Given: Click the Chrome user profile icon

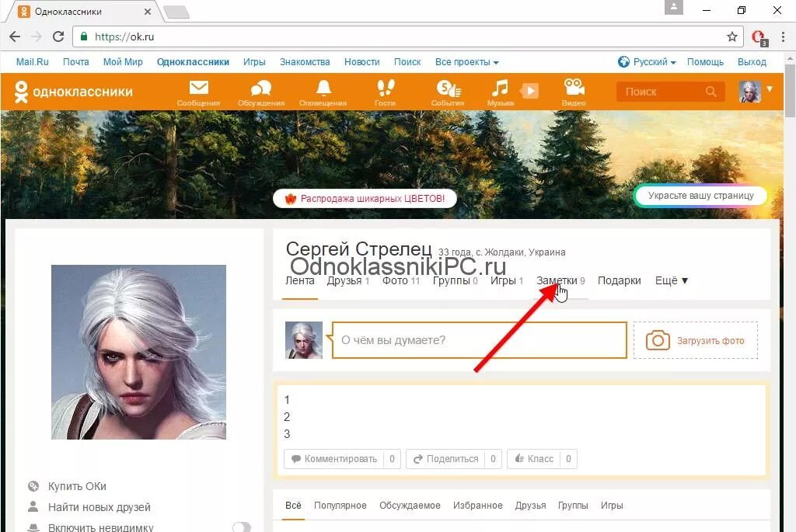Looking at the screenshot, I should click(x=674, y=7).
